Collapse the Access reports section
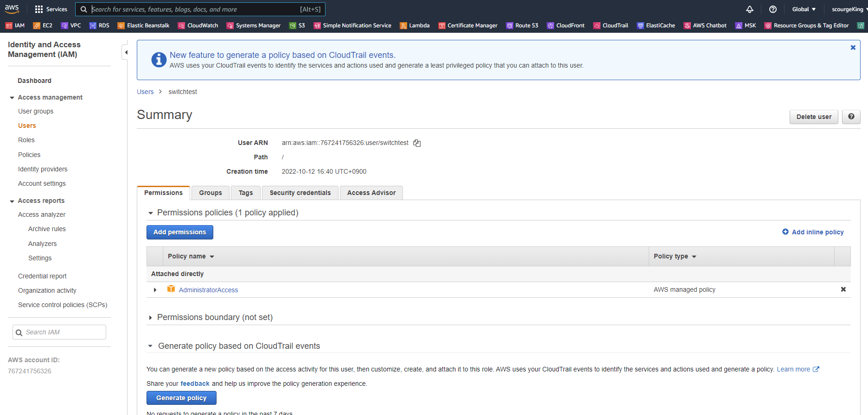The width and height of the screenshot is (868, 415). click(12, 201)
